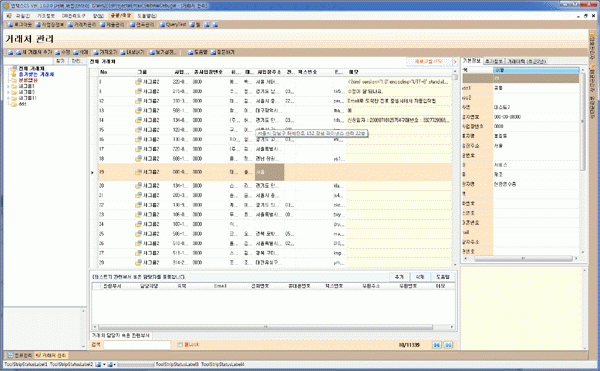Click group folder icon in row 12

pyautogui.click(x=138, y=101)
